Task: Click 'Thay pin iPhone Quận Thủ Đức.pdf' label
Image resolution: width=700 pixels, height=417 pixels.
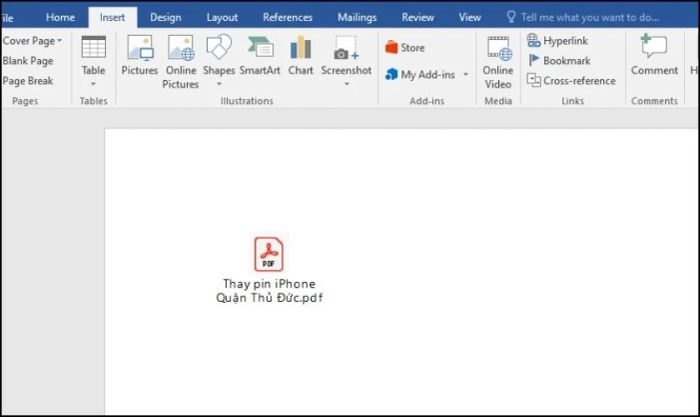Action: [269, 291]
